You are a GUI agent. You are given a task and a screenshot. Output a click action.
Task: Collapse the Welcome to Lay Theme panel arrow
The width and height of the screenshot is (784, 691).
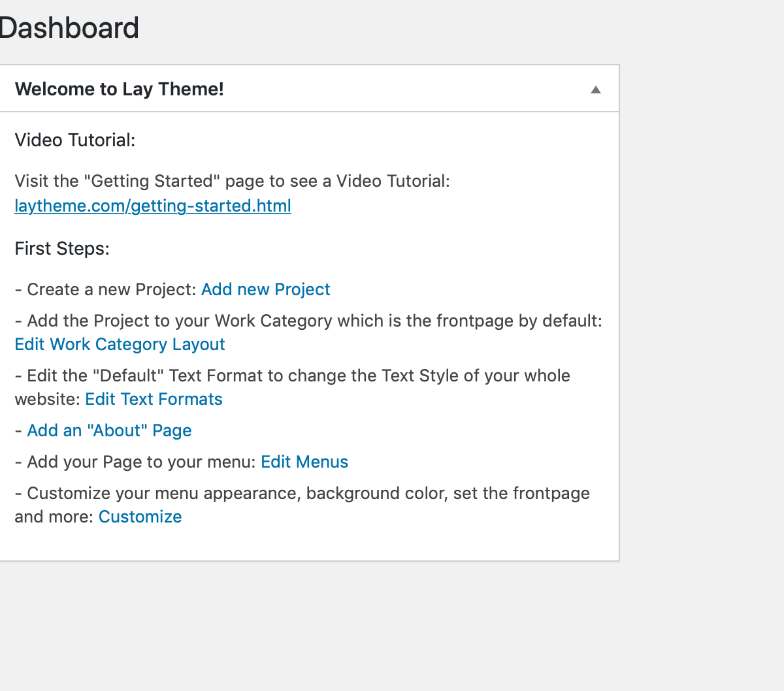click(595, 89)
